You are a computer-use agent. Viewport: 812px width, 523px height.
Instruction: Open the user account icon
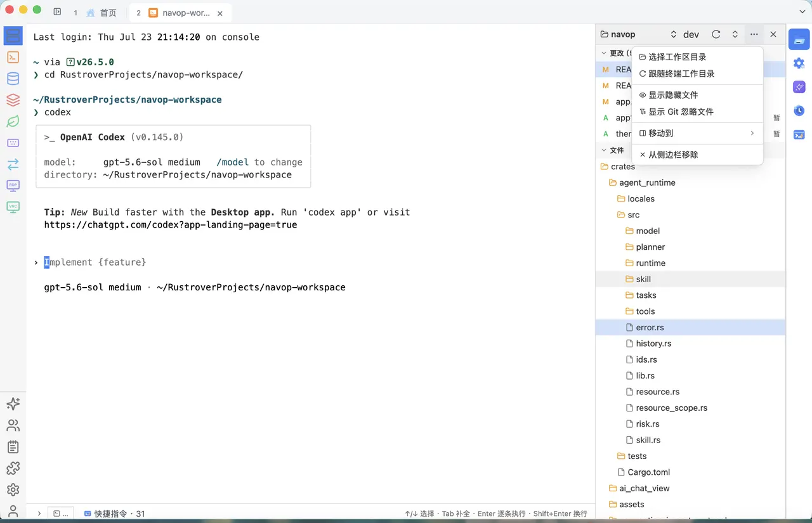(13, 511)
